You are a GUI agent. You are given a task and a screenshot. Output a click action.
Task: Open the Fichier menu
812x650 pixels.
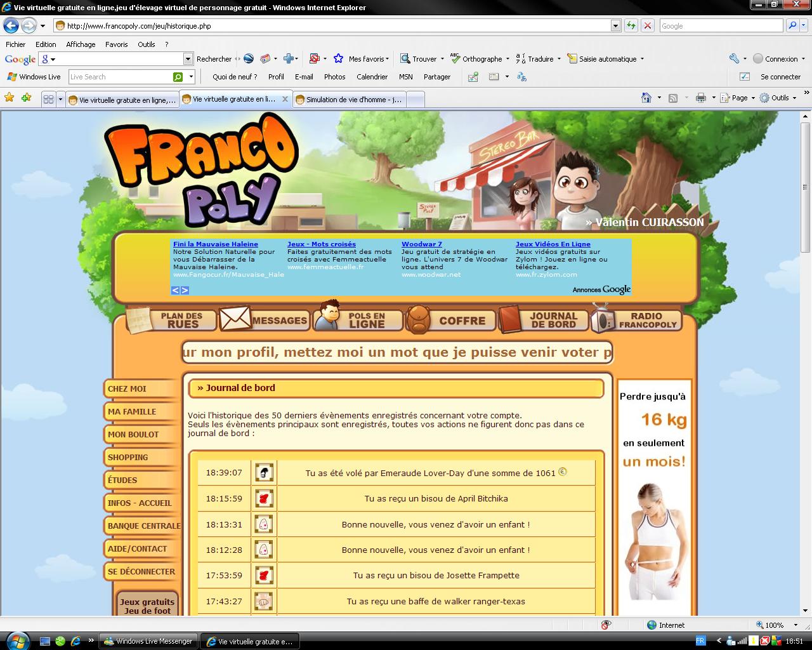[15, 44]
